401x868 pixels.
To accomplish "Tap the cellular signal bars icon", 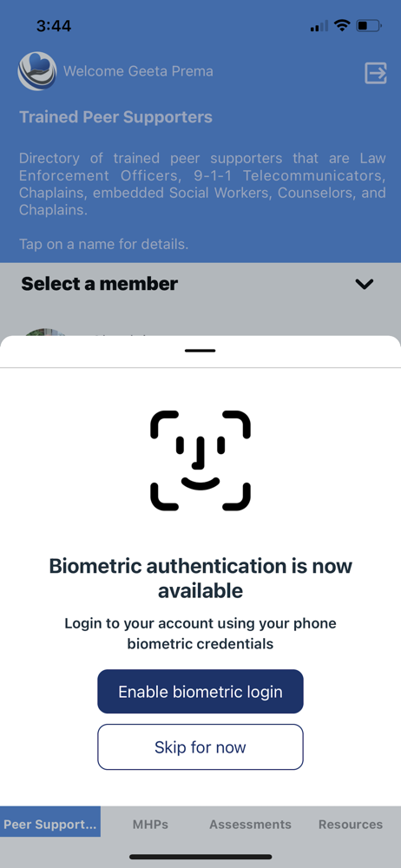I will 319,25.
